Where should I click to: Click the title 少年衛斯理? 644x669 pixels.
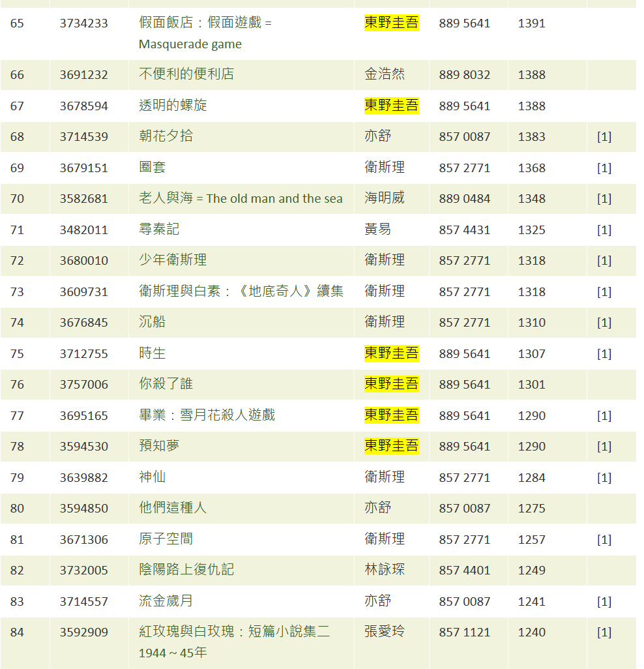[173, 260]
